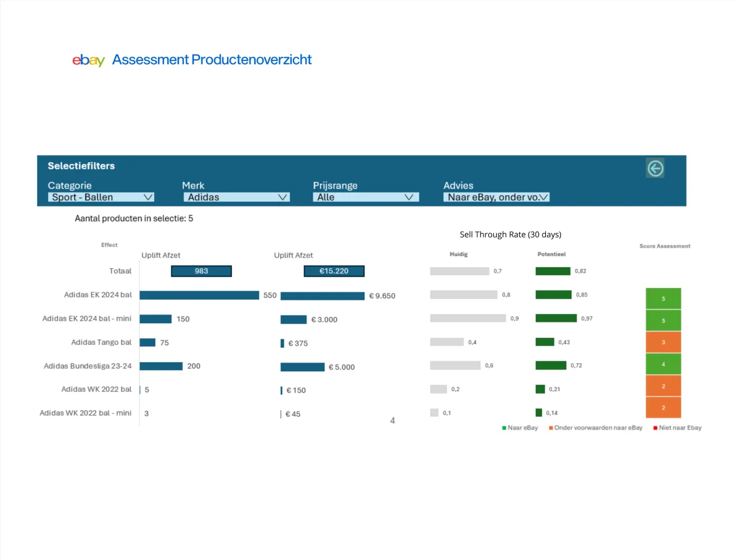Select the Totaal 983 value box
The height and width of the screenshot is (560, 740).
[x=201, y=271]
